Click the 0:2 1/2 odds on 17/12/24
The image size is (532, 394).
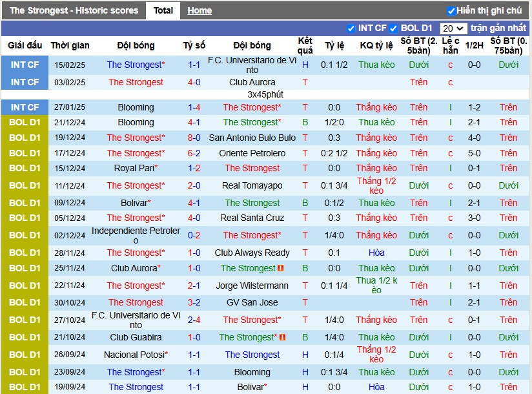click(x=334, y=153)
